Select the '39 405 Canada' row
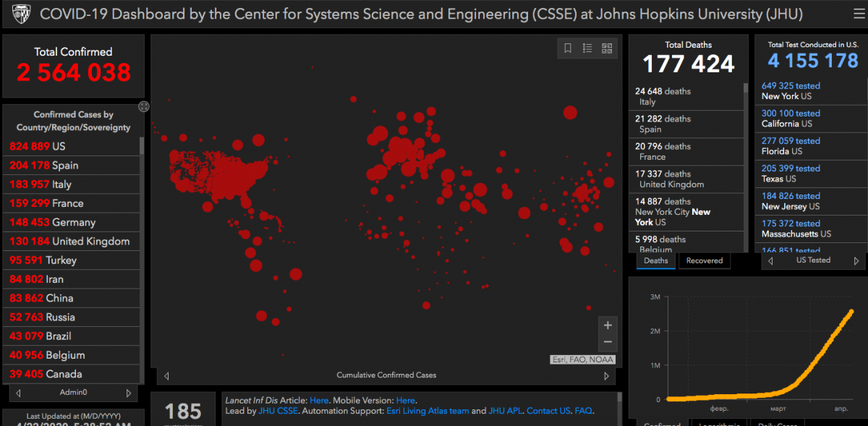868x426 pixels. pos(71,374)
